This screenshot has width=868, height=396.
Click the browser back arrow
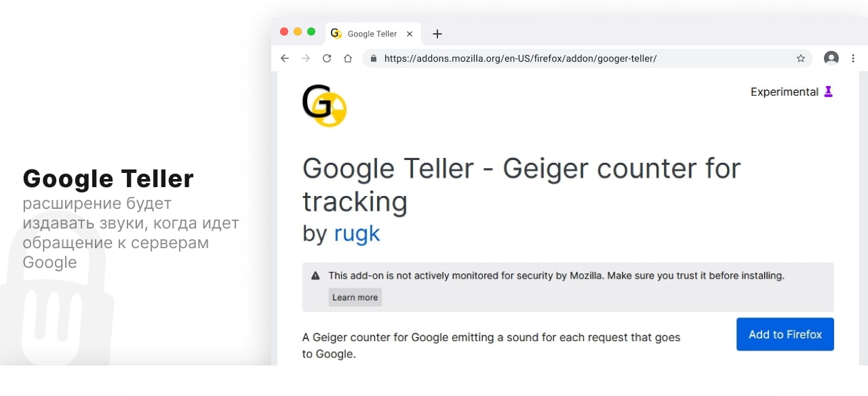285,58
